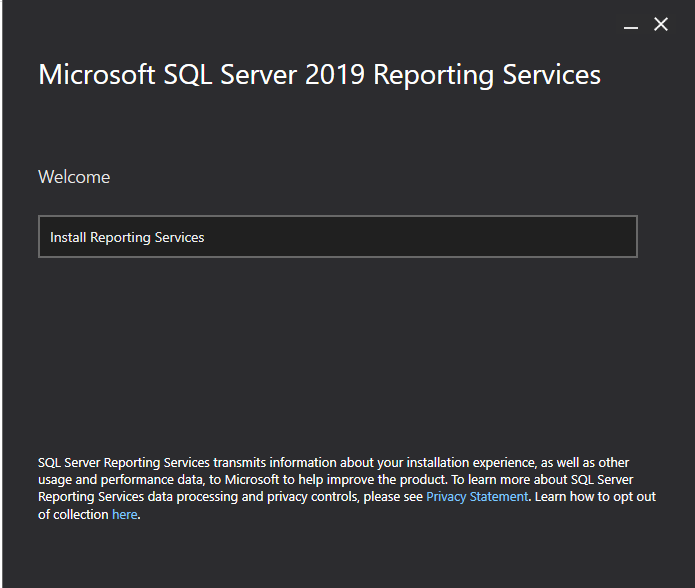Viewport: 695px width, 588px height.
Task: Click the blank area below Install button
Action: tap(337, 350)
